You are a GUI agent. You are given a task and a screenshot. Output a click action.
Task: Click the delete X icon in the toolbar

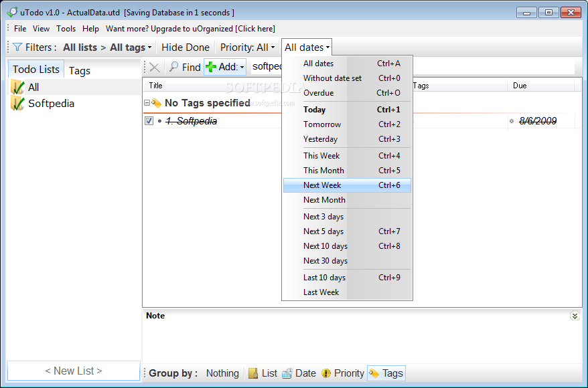pyautogui.click(x=155, y=68)
